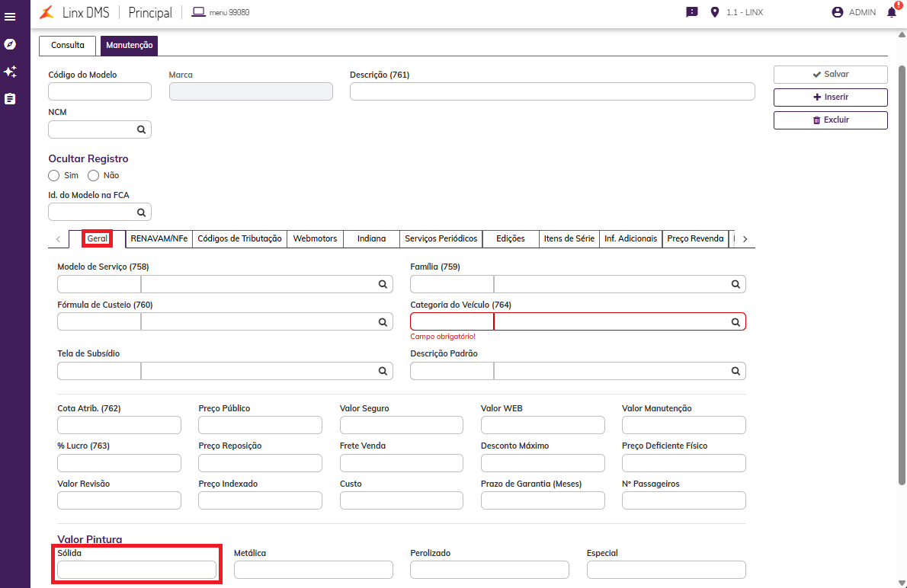Click the ADMIN user account icon
This screenshot has height=588, width=907.
838,12
